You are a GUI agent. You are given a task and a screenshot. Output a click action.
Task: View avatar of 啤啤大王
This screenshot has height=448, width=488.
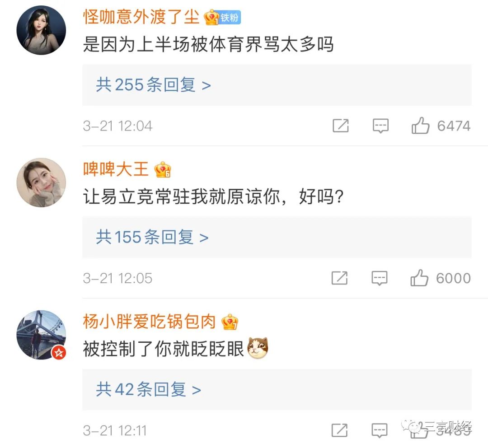41,182
